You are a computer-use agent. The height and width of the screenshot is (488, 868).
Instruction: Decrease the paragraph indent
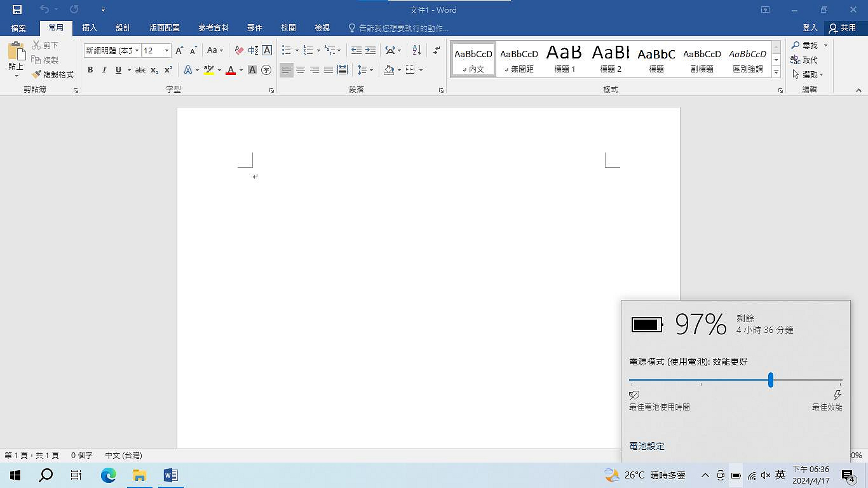pyautogui.click(x=356, y=50)
